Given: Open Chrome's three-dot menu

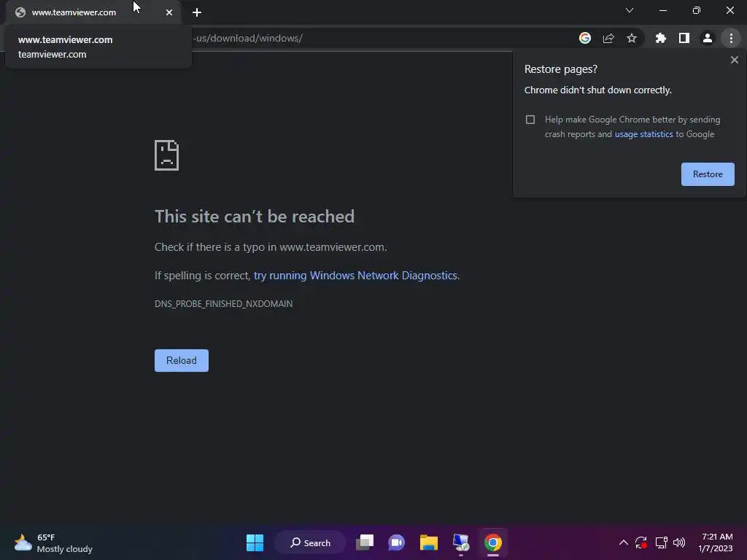Looking at the screenshot, I should point(731,38).
